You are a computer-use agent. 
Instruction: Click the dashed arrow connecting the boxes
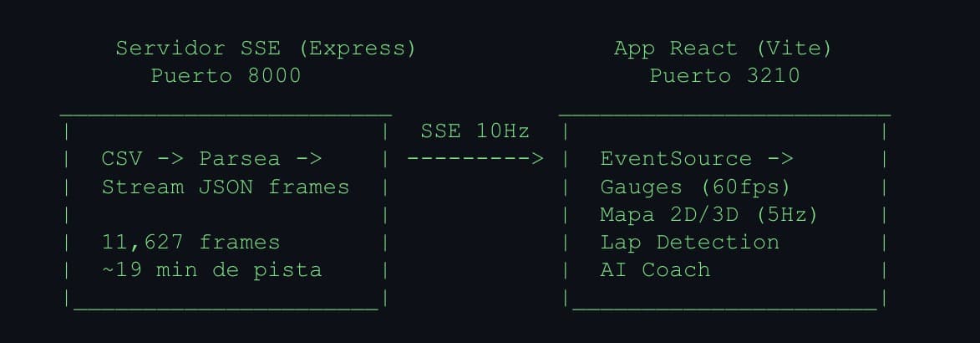475,158
